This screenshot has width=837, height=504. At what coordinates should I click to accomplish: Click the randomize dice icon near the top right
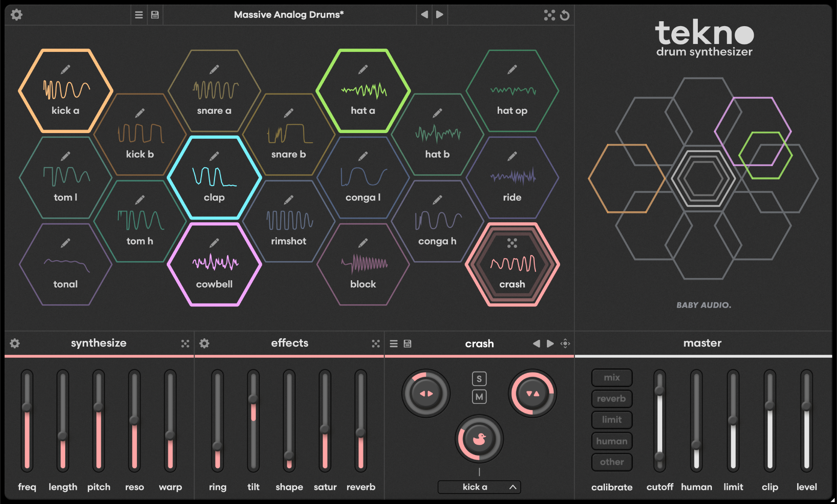coord(549,15)
